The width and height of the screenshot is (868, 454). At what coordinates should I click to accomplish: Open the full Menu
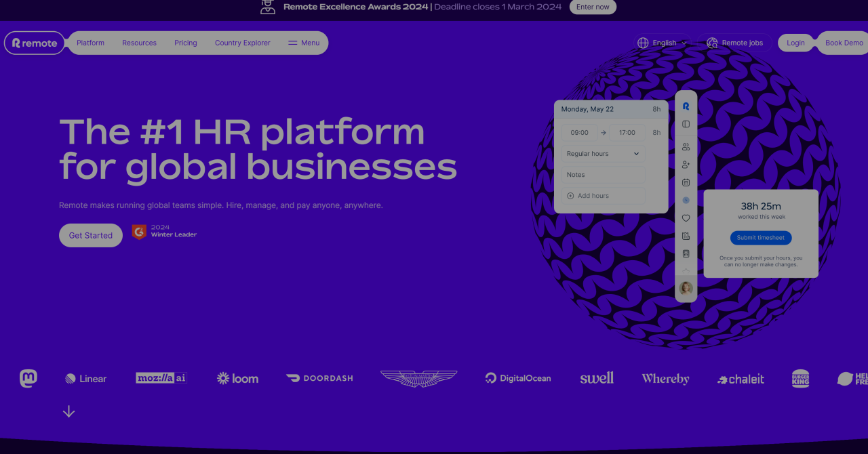[x=304, y=43]
